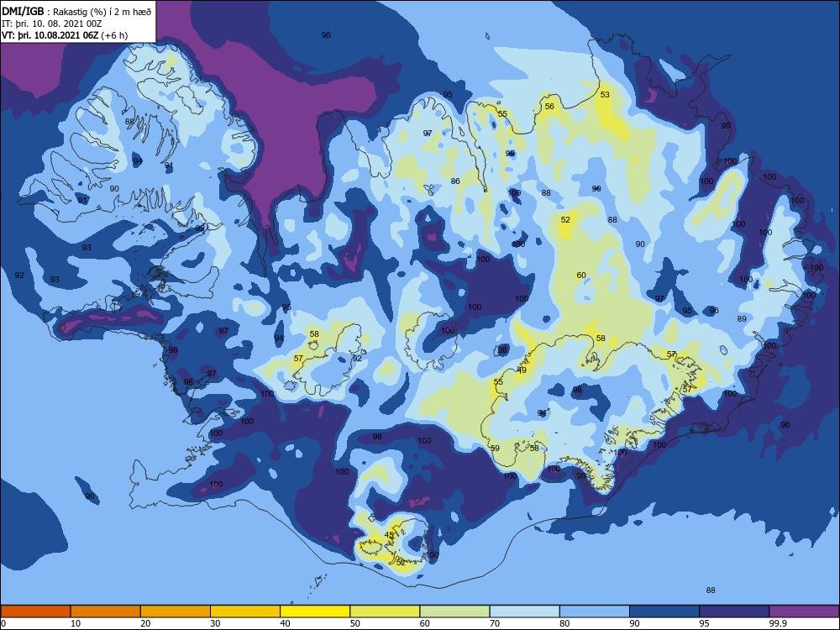Viewport: 840px width, 630px height.
Task: Select the pale yellow 50–60 legend swatch
Action: [x=386, y=612]
